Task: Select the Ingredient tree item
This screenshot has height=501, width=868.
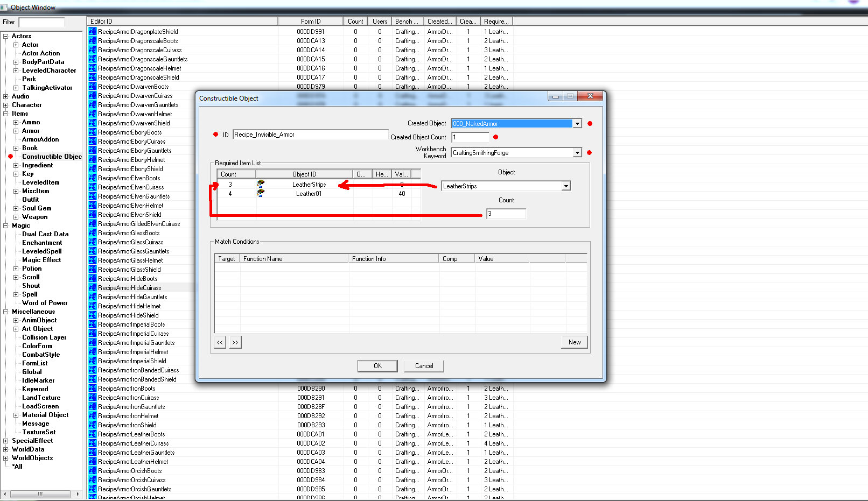Action: coord(38,165)
